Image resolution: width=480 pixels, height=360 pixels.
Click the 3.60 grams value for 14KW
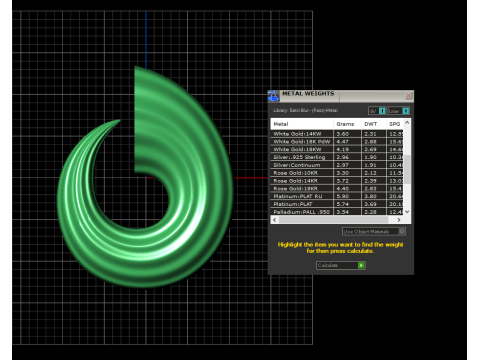[x=347, y=134]
